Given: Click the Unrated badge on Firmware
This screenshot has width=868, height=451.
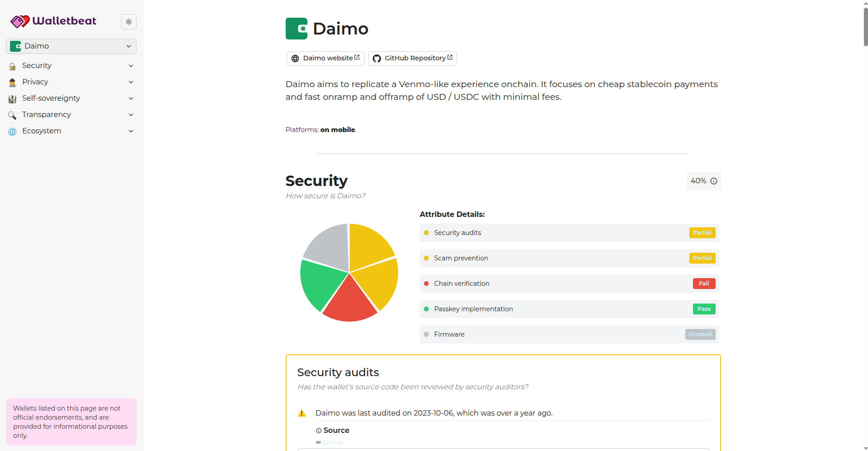Looking at the screenshot, I should click(x=700, y=334).
